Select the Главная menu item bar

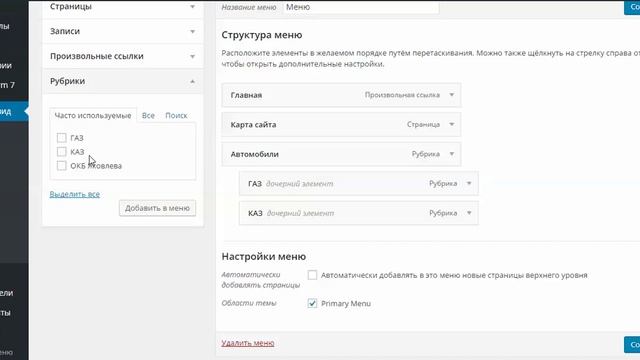point(341,95)
